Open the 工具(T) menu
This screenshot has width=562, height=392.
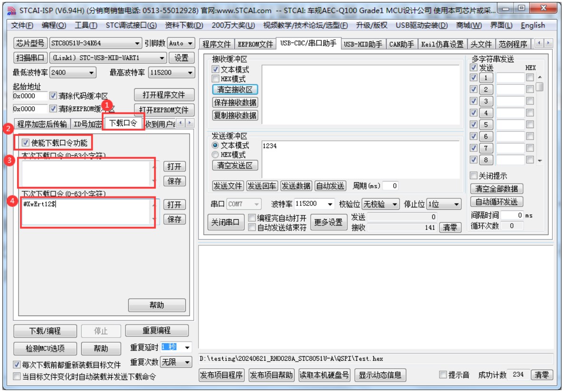(86, 26)
